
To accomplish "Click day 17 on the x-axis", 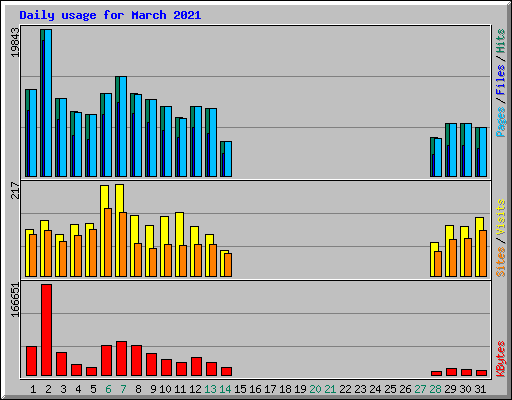I will [270, 389].
